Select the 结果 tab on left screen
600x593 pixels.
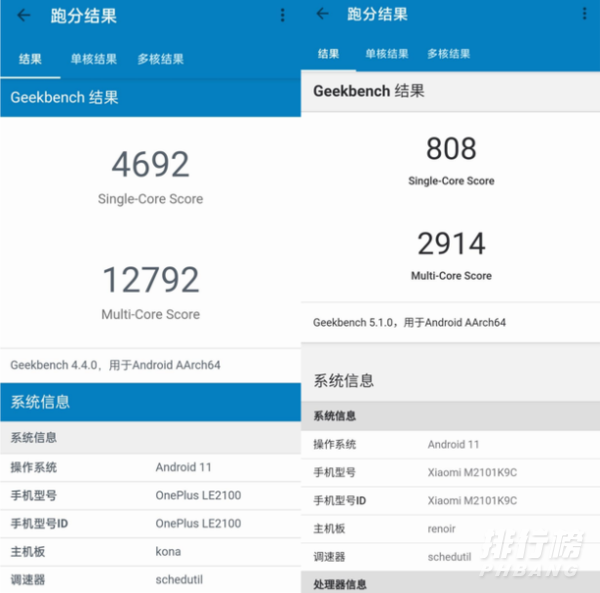(30, 59)
